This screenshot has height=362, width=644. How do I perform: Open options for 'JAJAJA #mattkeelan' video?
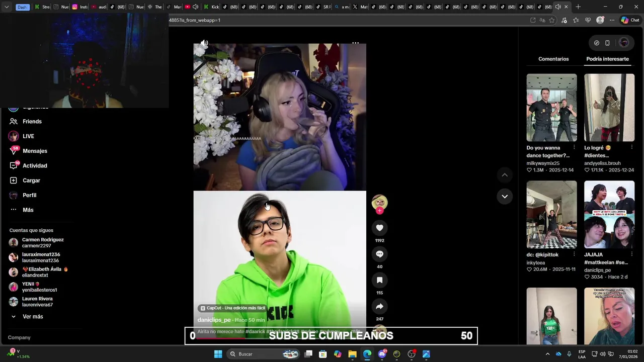click(x=631, y=254)
